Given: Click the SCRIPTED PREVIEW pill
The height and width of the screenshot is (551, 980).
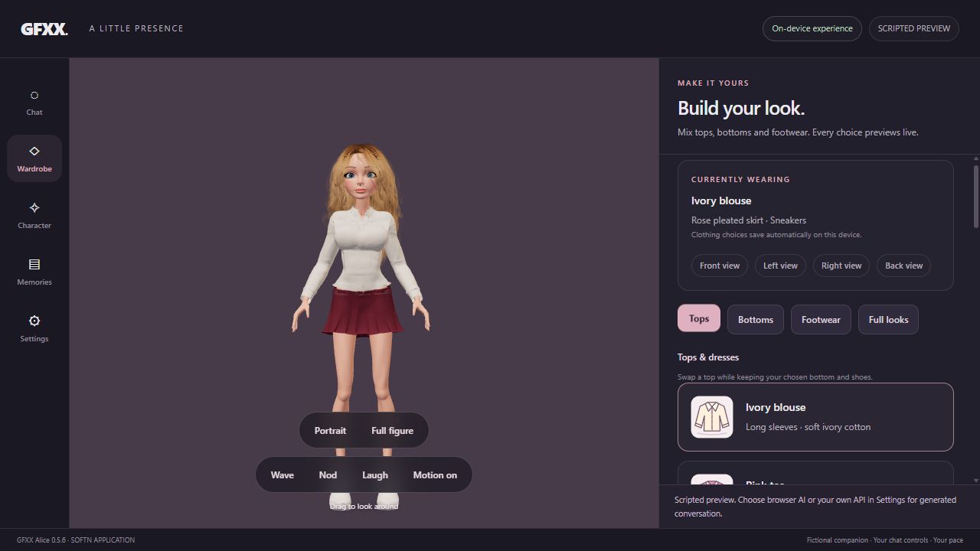Looking at the screenshot, I should [914, 28].
